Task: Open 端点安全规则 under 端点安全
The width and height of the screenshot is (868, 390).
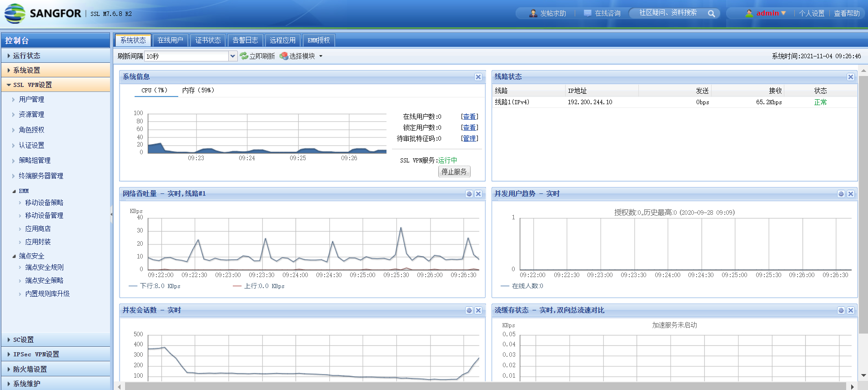Action: 44,268
